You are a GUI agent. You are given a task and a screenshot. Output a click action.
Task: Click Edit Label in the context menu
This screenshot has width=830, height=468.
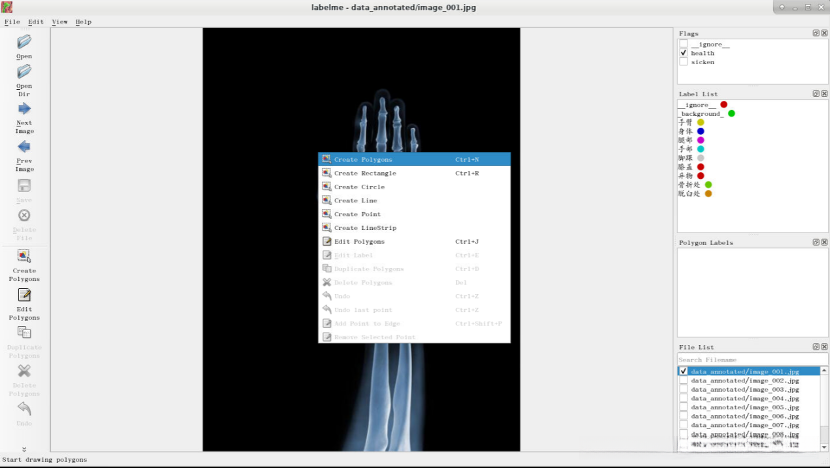coord(414,255)
